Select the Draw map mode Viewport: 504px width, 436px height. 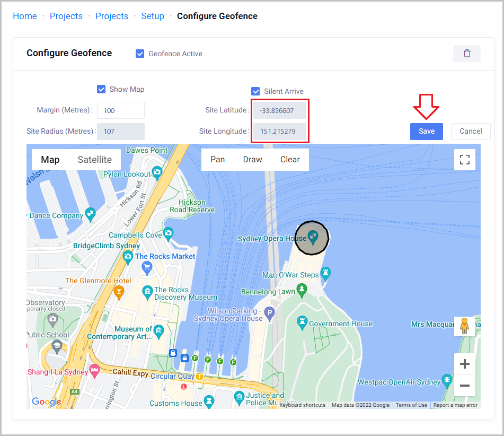point(252,160)
